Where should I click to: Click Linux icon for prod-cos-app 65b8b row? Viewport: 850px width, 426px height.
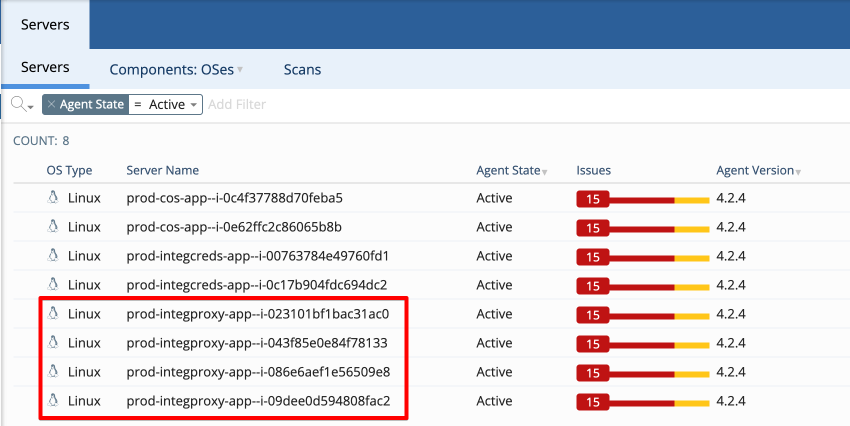pos(53,226)
